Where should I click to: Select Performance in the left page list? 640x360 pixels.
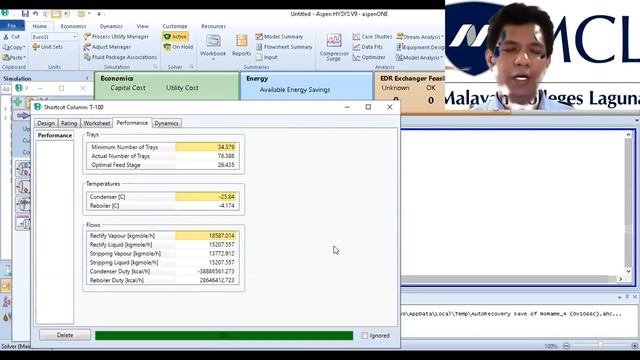tap(55, 136)
